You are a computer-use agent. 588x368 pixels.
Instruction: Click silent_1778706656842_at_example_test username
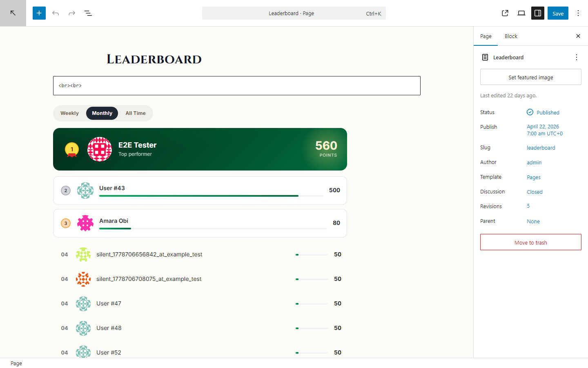point(149,254)
